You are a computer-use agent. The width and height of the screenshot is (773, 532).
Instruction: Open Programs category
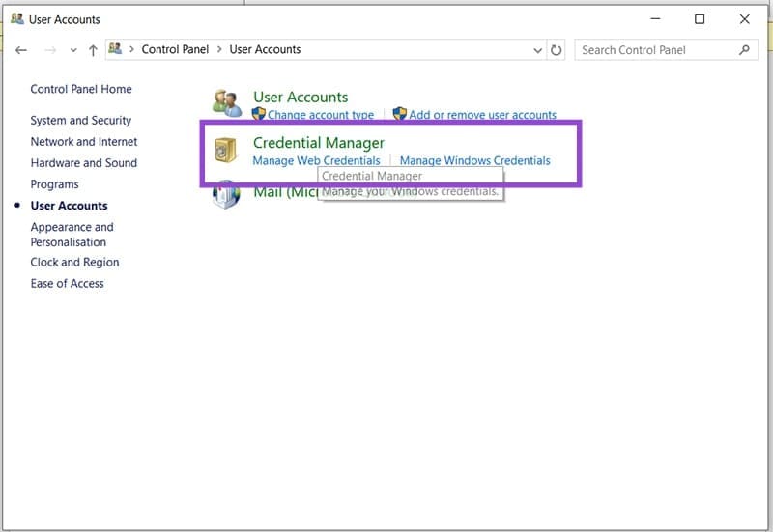pos(54,184)
